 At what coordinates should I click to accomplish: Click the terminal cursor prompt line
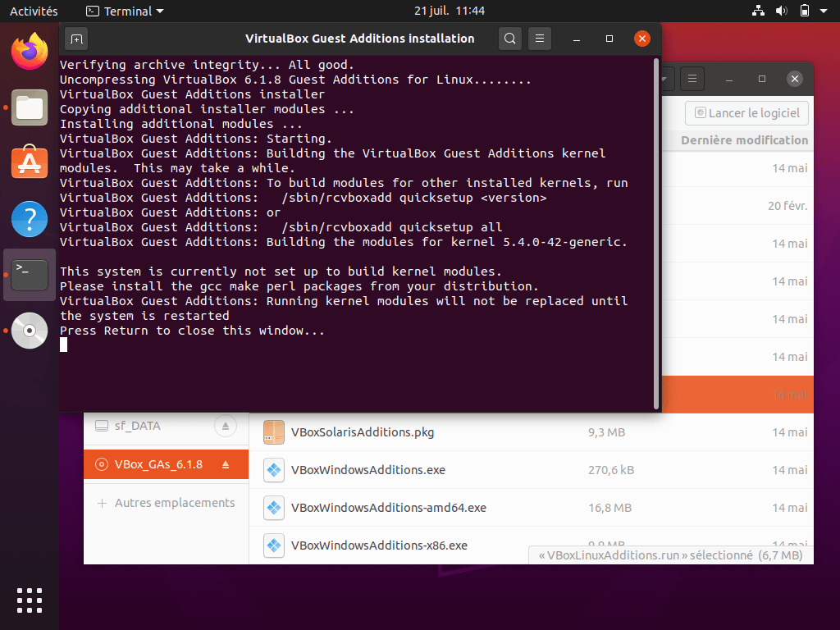point(63,345)
